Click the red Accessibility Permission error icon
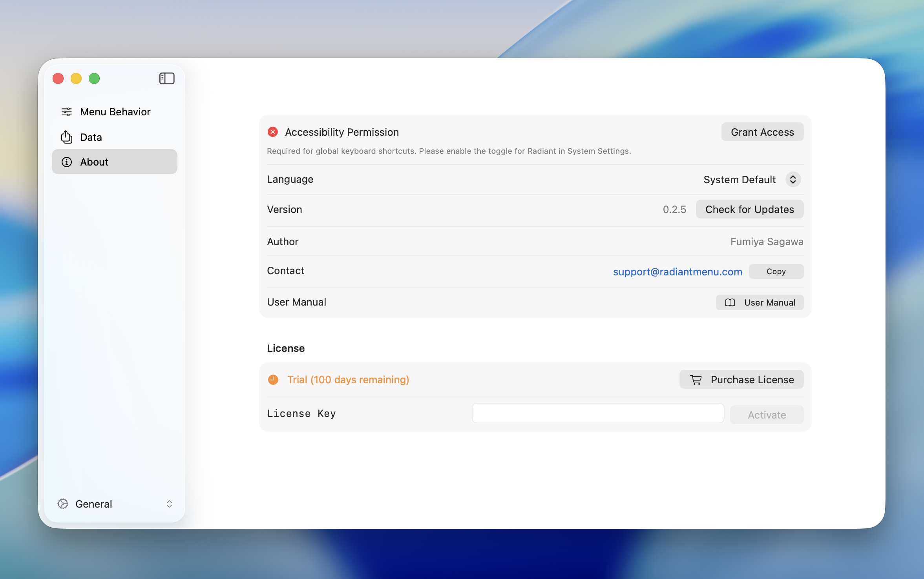 pyautogui.click(x=273, y=132)
